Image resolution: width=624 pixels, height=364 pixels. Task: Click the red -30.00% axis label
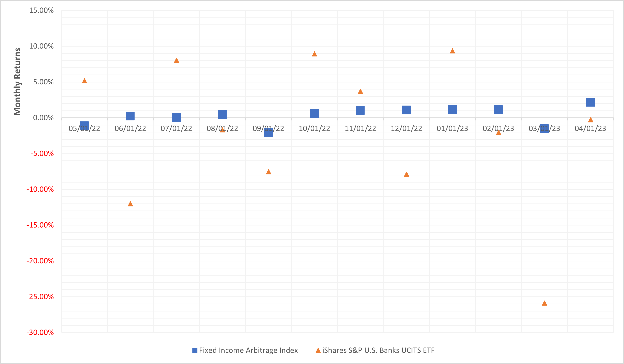point(40,332)
